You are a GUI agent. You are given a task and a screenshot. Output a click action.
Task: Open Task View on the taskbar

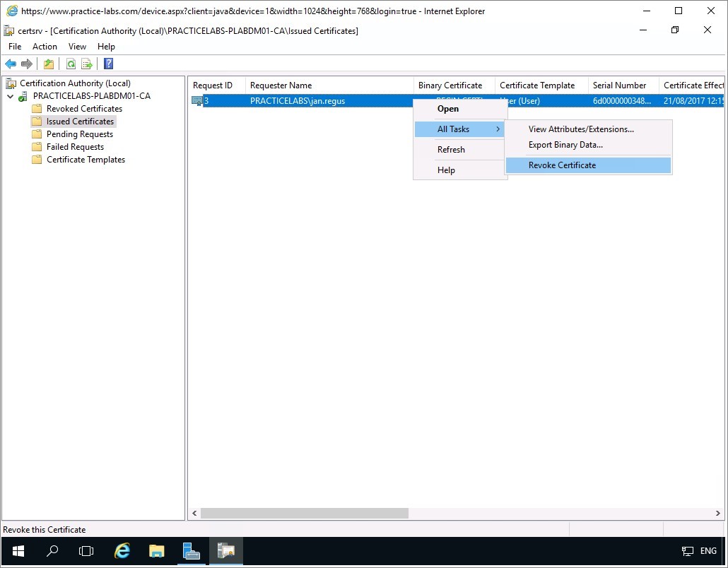86,551
